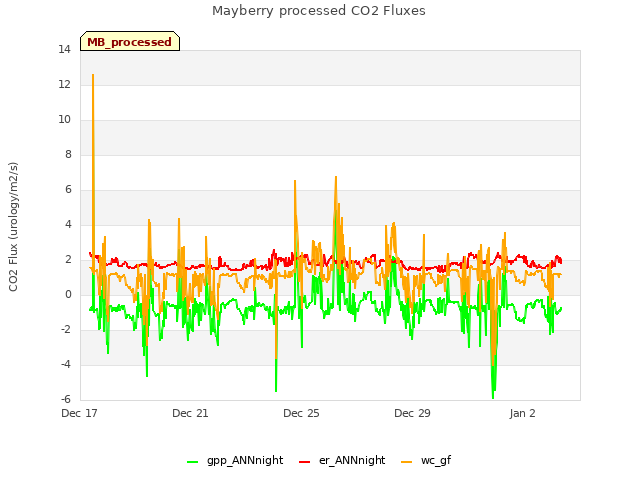
Task: Click the 12 y-axis tick label
Action: (64, 85)
